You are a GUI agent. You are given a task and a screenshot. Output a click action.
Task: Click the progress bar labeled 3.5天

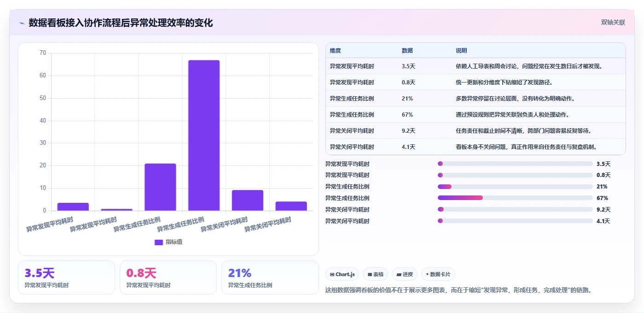[515, 164]
